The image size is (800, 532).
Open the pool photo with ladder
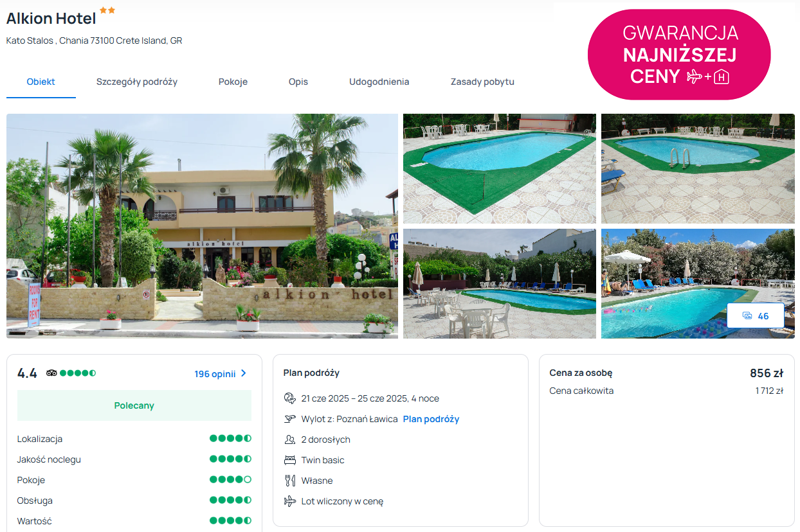click(x=698, y=168)
